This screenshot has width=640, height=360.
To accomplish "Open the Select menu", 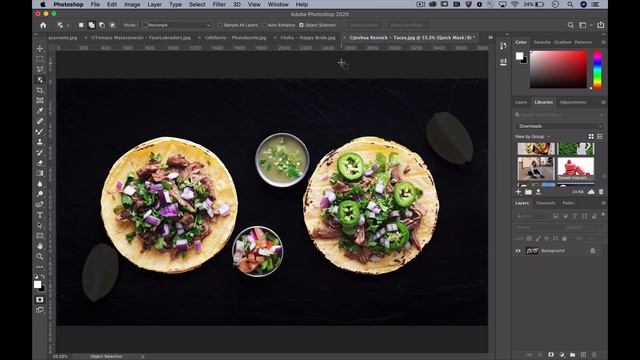I will coord(197,4).
